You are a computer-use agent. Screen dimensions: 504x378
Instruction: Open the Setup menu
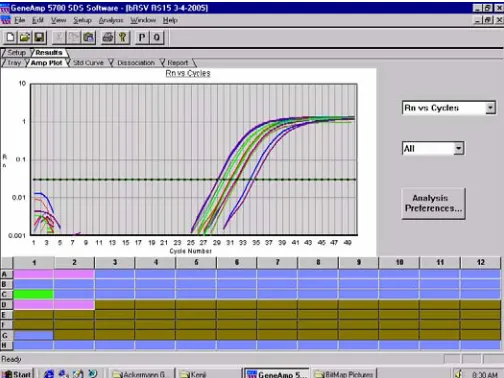tap(82, 20)
